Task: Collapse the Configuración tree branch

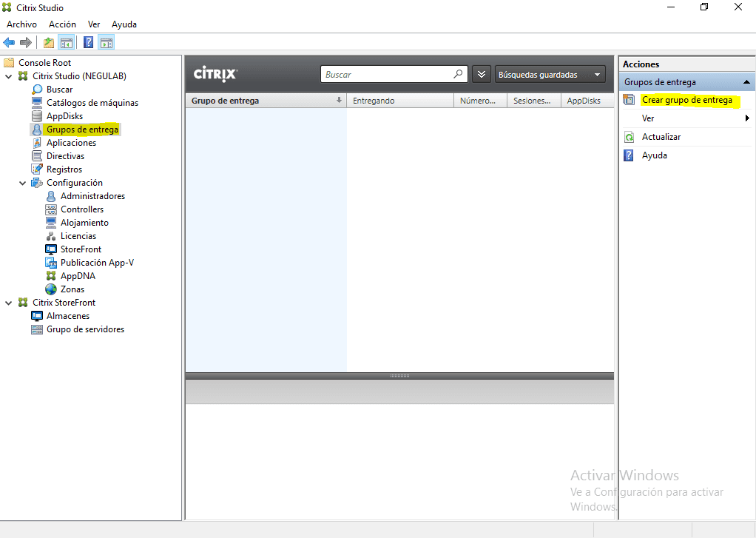Action: pyautogui.click(x=22, y=182)
